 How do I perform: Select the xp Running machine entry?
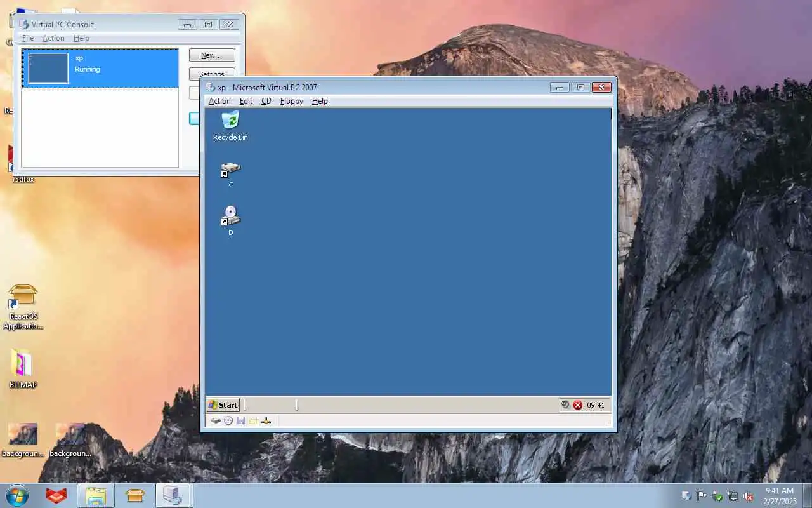click(100, 68)
